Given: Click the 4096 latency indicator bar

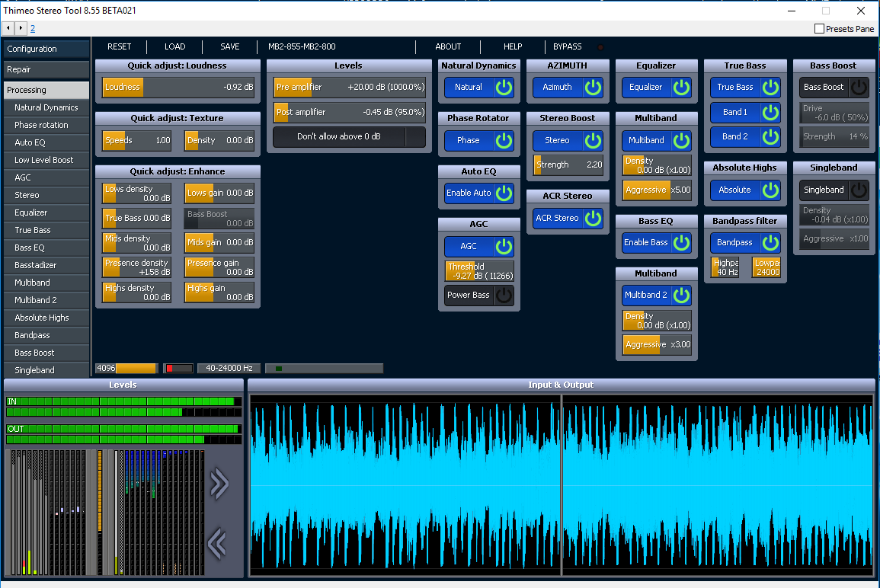Looking at the screenshot, I should [x=126, y=369].
